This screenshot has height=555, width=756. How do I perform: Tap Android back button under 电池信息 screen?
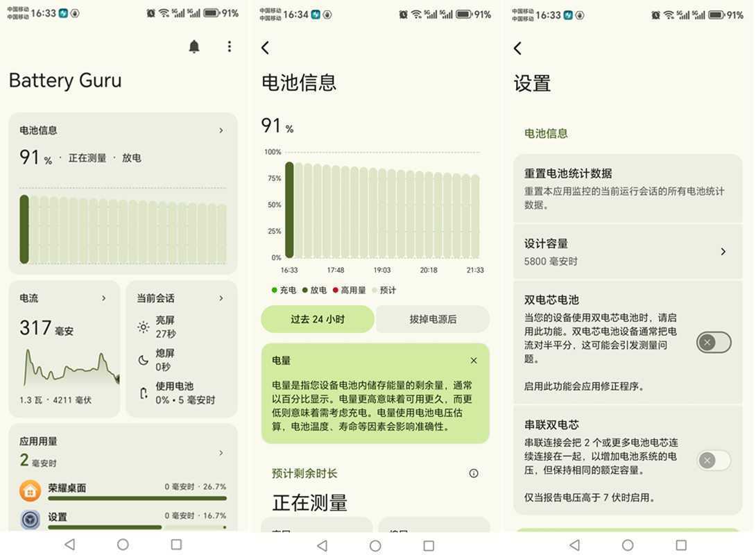(x=322, y=545)
